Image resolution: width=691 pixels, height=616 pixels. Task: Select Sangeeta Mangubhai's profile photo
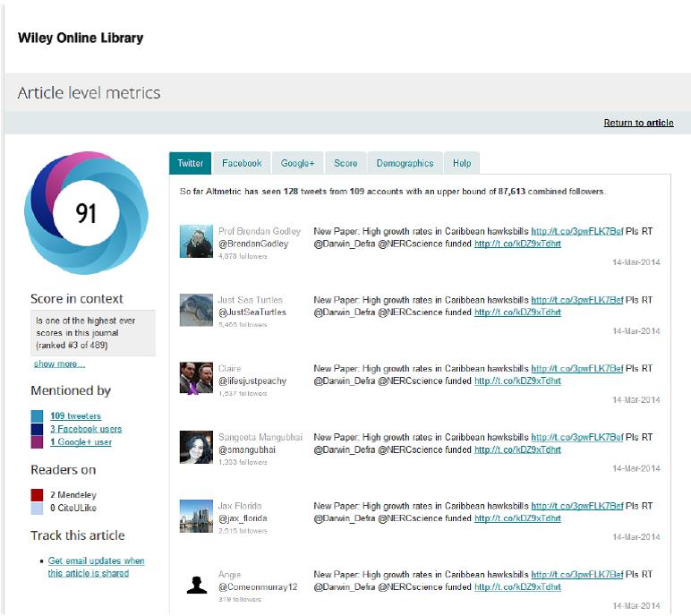196,448
